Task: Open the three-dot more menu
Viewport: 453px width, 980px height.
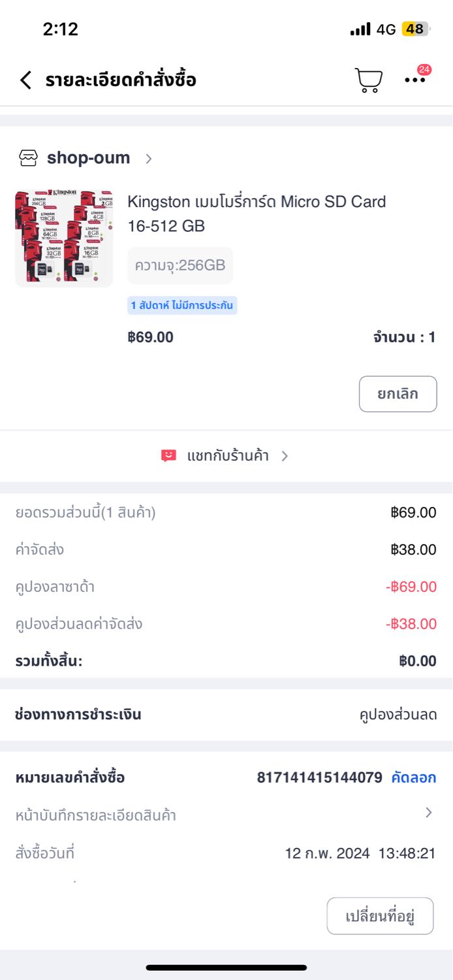Action: pos(414,80)
